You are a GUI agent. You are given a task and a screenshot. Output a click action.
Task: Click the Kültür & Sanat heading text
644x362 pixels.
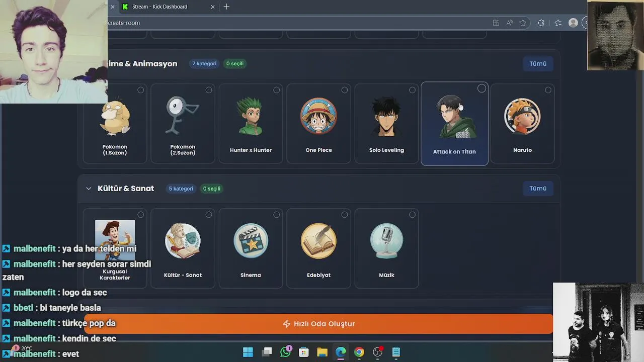coord(126,189)
